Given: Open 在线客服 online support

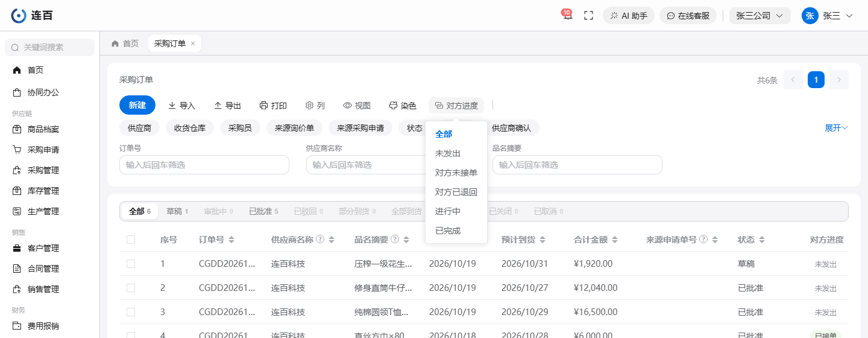Looking at the screenshot, I should click(688, 16).
